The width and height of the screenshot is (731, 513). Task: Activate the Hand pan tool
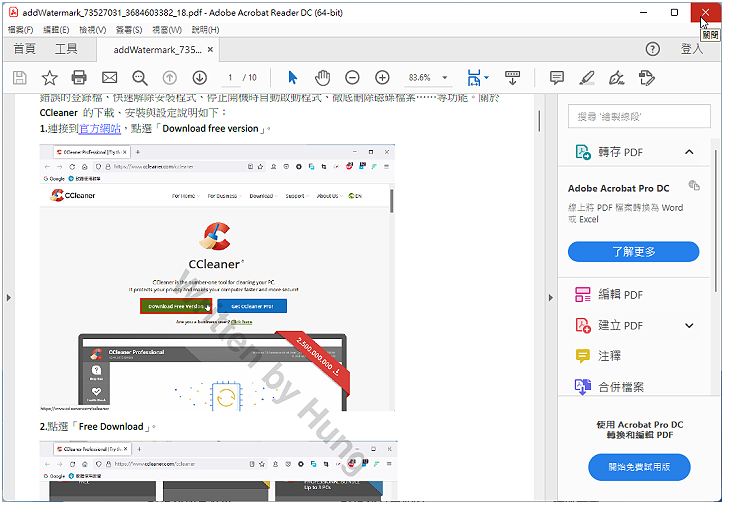322,77
